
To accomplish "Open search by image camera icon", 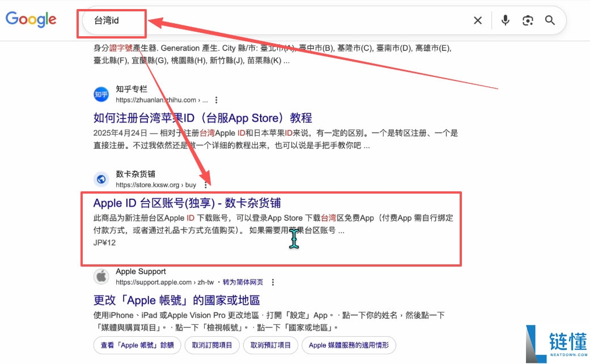I will click(528, 20).
